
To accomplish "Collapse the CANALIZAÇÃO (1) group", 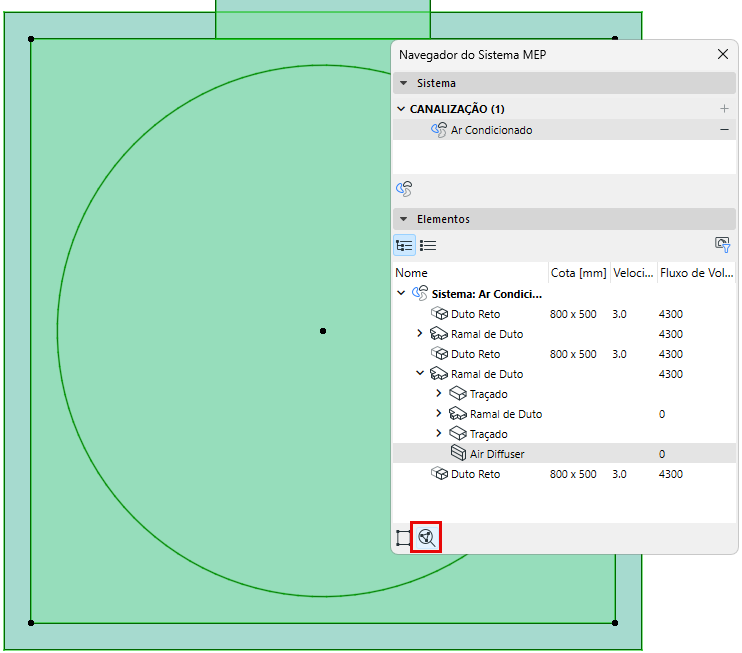I will pyautogui.click(x=401, y=109).
